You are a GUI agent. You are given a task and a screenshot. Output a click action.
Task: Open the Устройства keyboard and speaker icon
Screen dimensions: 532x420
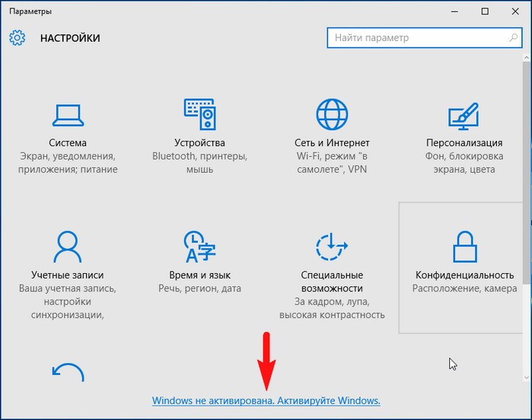coord(200,114)
